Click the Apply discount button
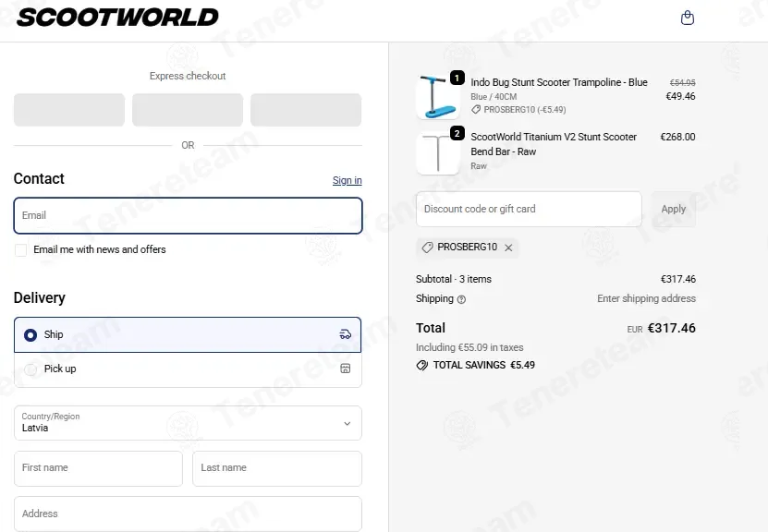The width and height of the screenshot is (768, 532). tap(674, 209)
